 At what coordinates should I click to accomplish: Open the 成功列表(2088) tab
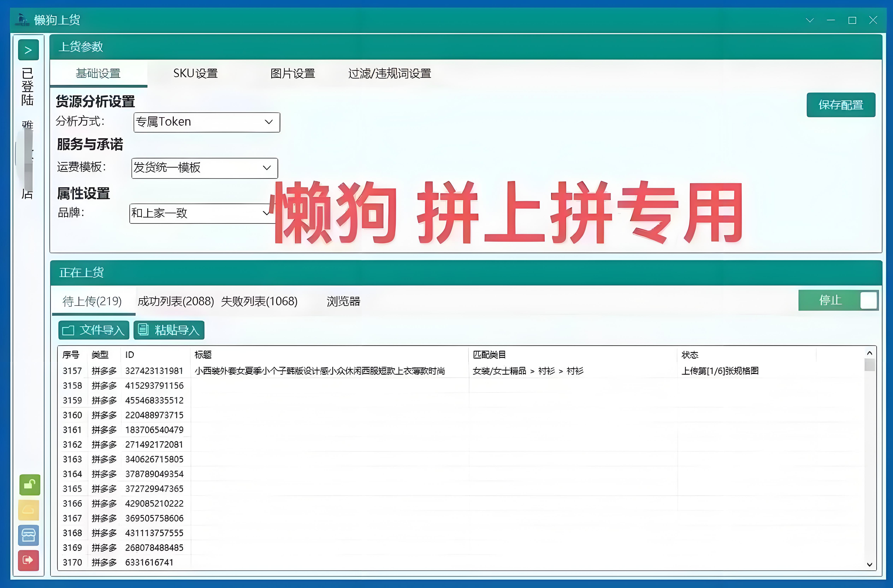[176, 301]
